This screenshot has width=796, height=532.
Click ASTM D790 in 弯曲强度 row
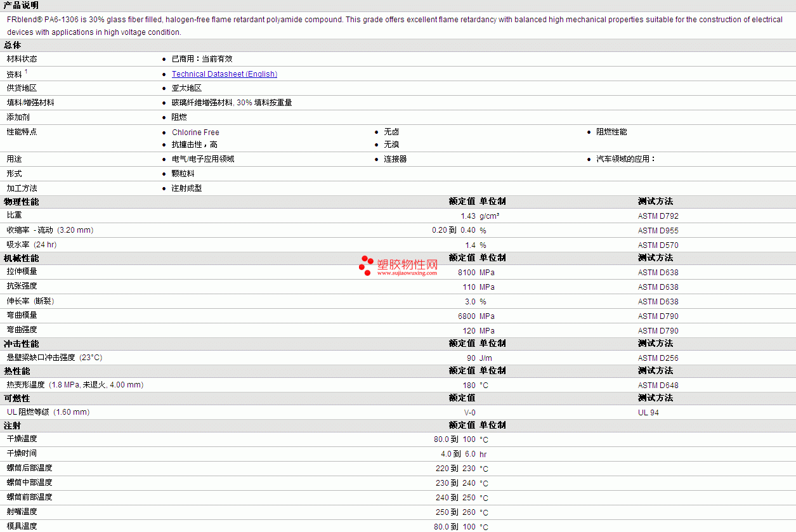click(x=658, y=331)
